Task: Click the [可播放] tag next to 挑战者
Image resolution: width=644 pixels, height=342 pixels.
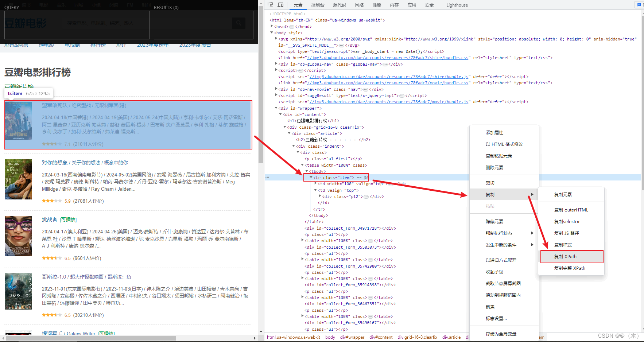Action: coord(68,219)
